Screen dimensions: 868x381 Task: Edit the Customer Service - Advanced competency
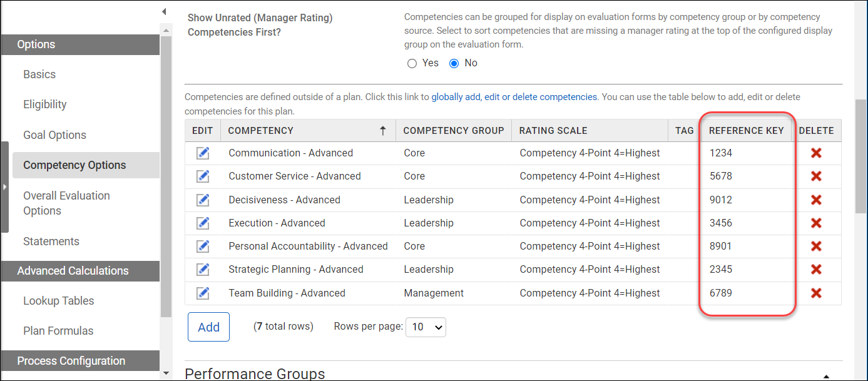click(202, 176)
